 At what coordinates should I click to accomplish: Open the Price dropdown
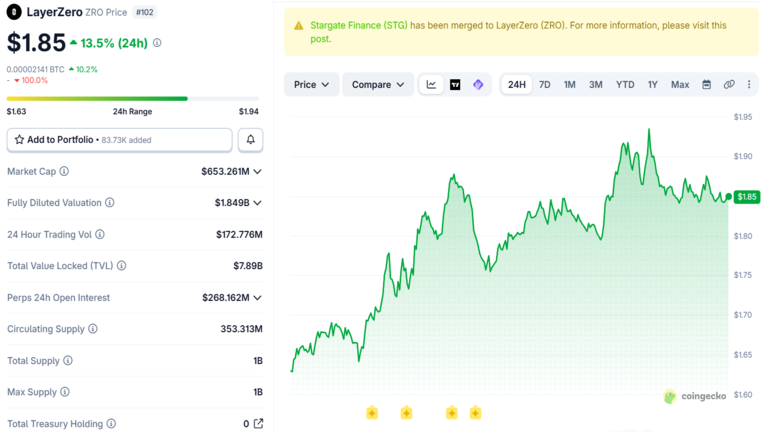coord(311,85)
